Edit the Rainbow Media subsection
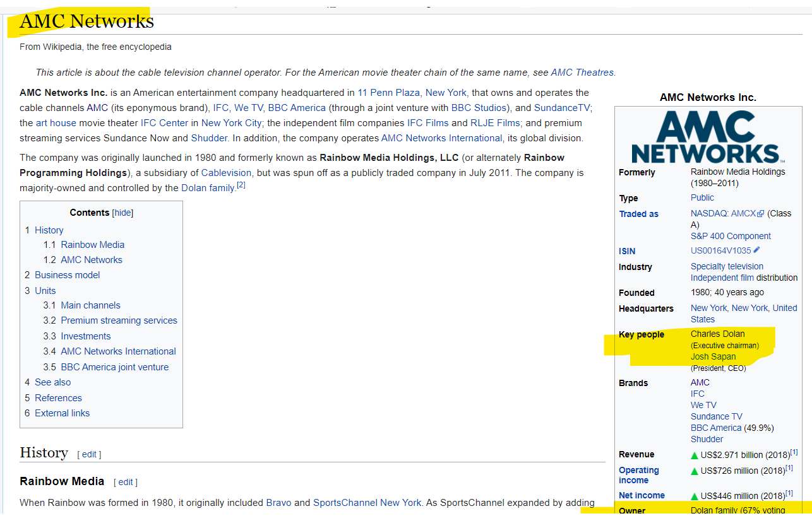The width and height of the screenshot is (812, 528). (x=126, y=482)
